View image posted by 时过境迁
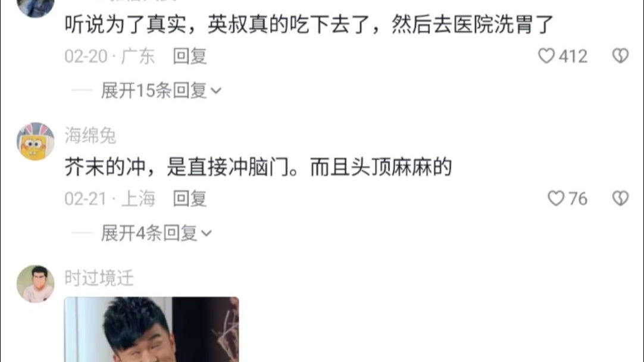The image size is (644, 362). click(x=152, y=329)
